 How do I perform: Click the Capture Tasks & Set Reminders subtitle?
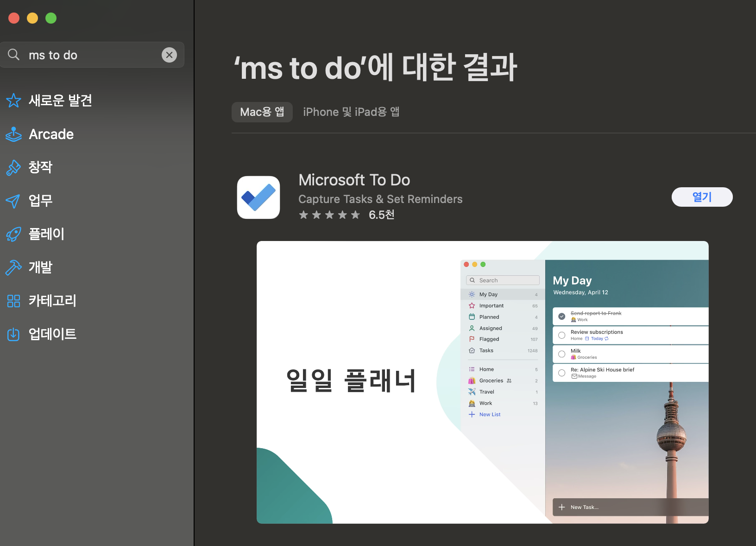coord(380,199)
